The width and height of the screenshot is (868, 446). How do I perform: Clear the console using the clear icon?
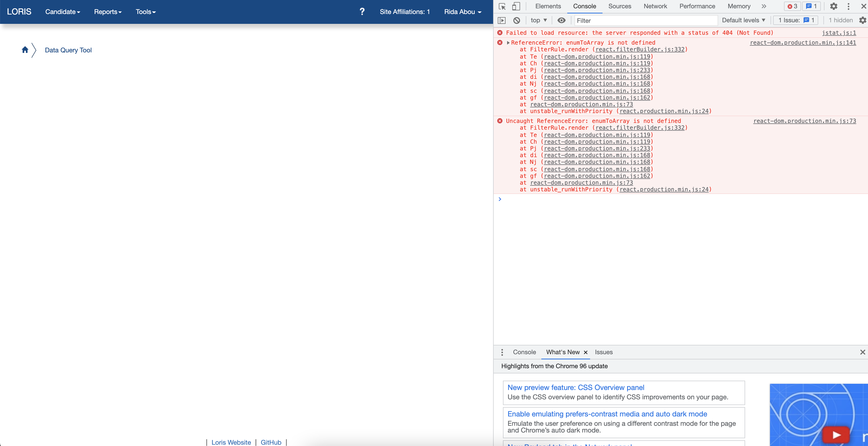516,20
